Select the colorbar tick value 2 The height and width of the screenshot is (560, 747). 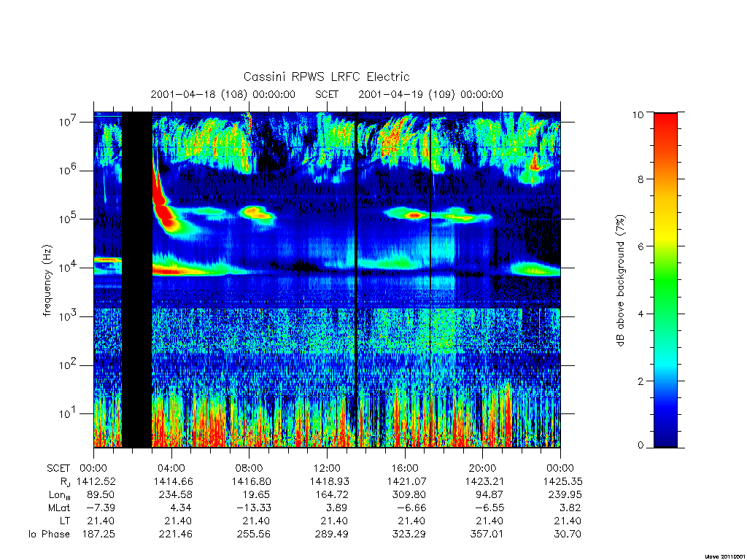pyautogui.click(x=640, y=381)
